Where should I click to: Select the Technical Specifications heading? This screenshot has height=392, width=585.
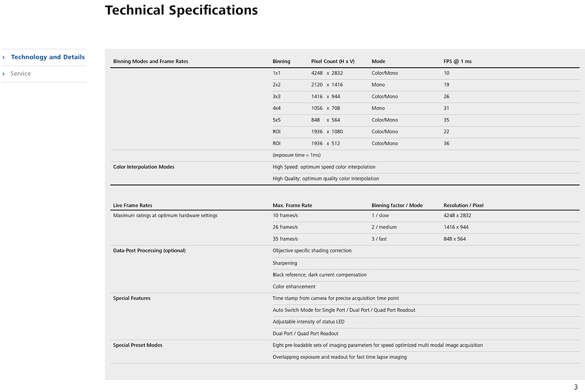tap(181, 10)
